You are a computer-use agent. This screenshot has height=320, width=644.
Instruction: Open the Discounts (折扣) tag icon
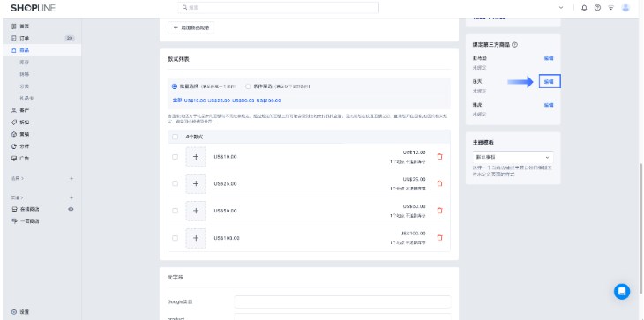click(x=14, y=123)
